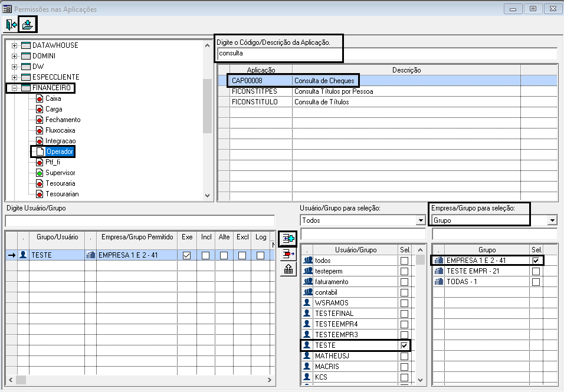Uncheck Sel box for EMPRESA 1 E 2 - 41
Image resolution: width=564 pixels, height=392 pixels.
tap(536, 261)
